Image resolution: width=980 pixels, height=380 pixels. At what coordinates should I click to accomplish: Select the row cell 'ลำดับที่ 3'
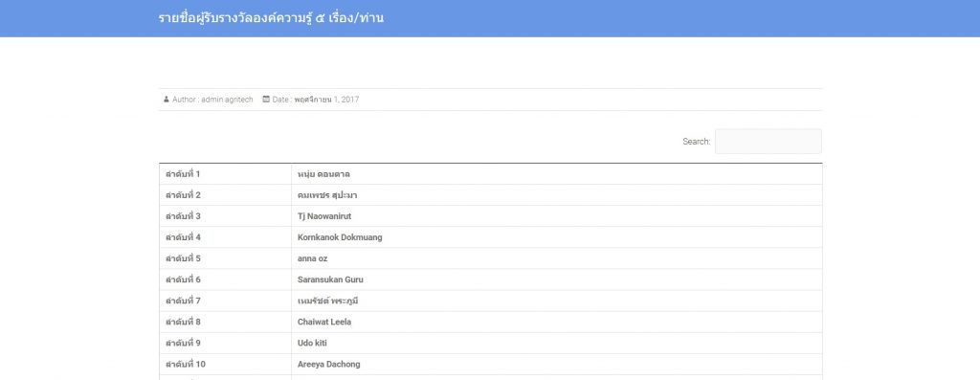coord(225,216)
